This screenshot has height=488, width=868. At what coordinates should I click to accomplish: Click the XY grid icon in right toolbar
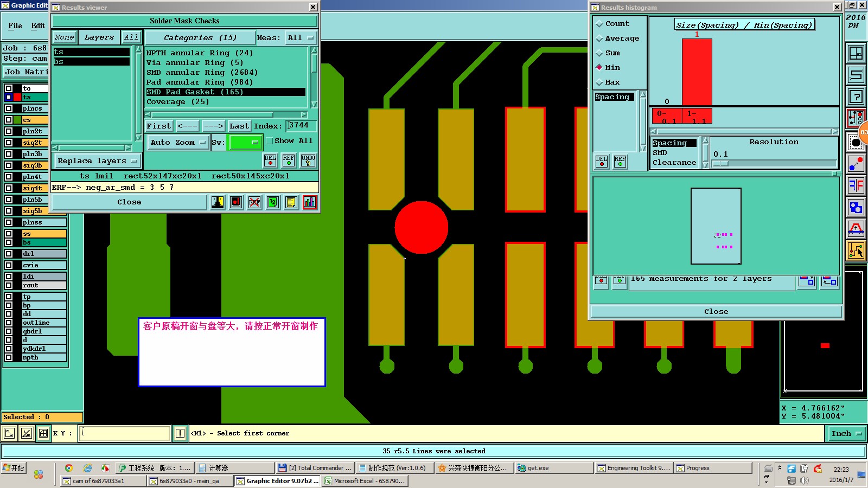point(856,53)
